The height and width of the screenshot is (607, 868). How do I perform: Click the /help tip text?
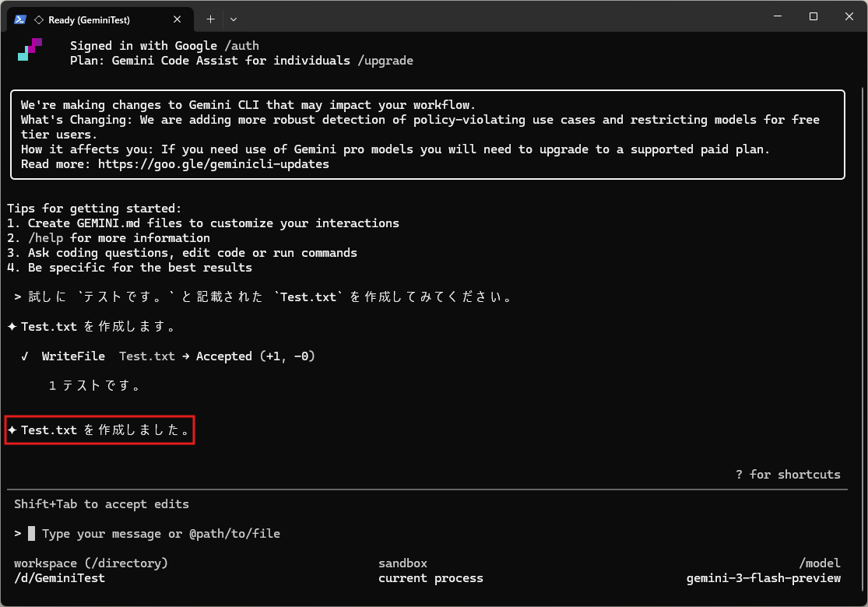pos(45,238)
